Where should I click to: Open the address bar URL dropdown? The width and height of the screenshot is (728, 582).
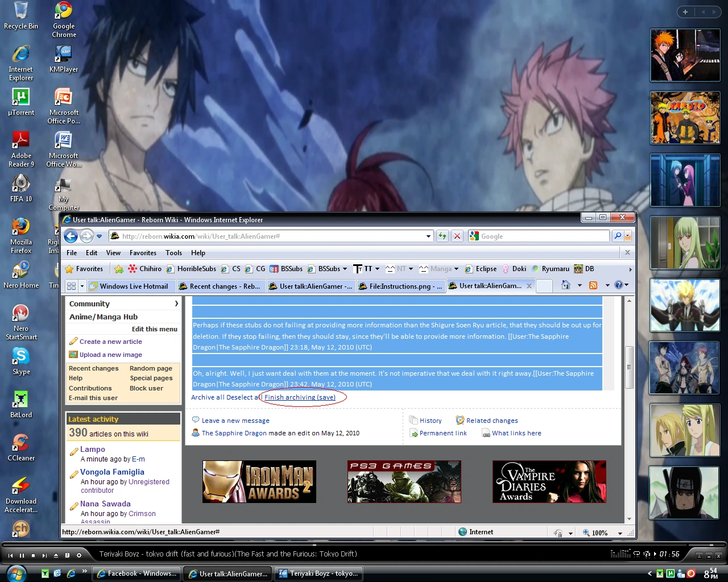(x=429, y=236)
